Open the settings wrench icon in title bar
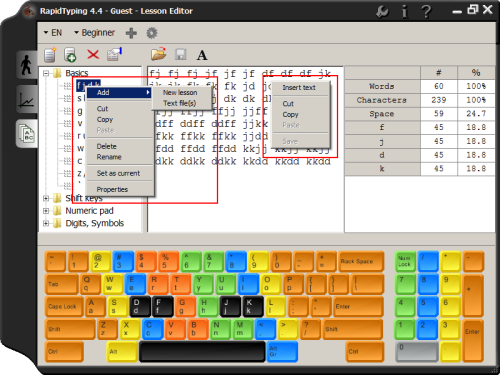This screenshot has width=500, height=375. (x=382, y=12)
